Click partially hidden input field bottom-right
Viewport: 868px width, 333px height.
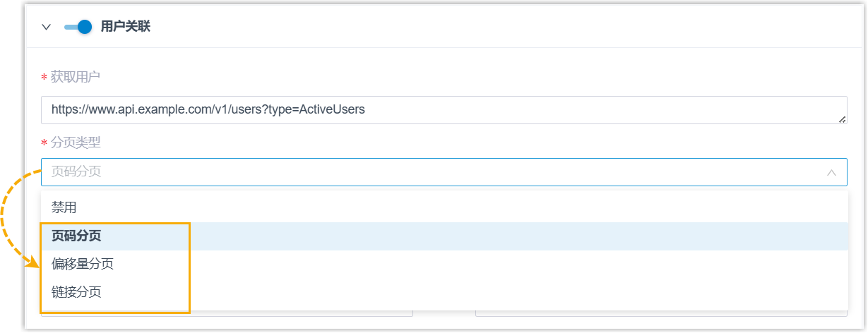[661, 313]
